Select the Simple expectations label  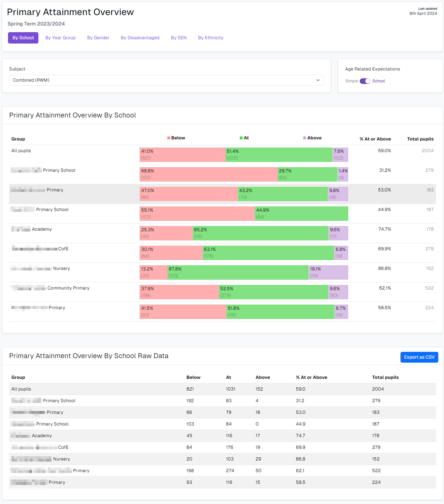point(351,81)
